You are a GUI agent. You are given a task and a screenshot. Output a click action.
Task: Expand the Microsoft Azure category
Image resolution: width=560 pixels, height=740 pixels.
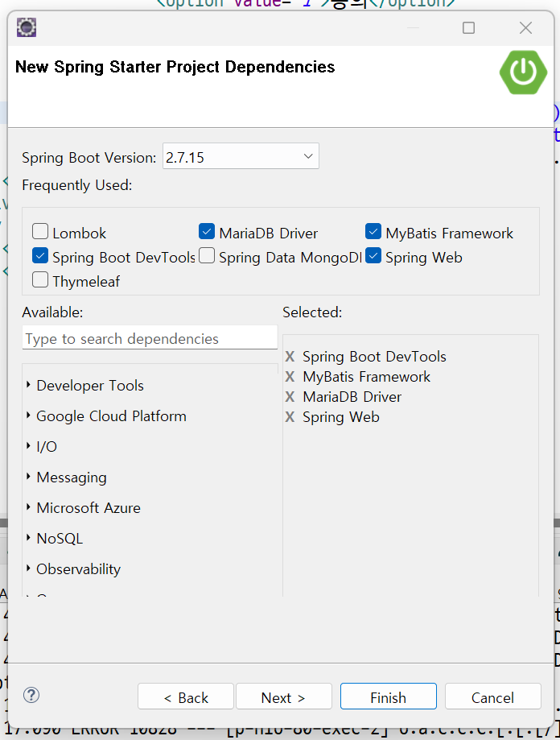point(28,507)
